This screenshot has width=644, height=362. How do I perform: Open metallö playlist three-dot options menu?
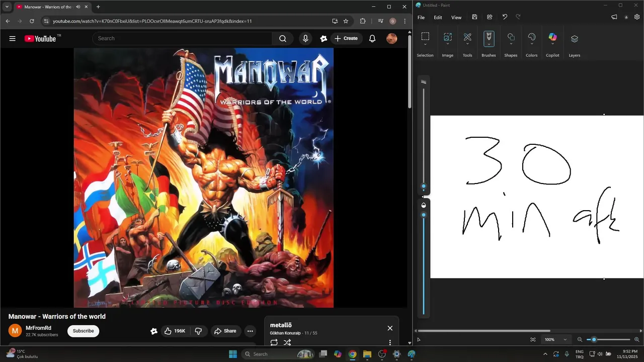[x=390, y=342]
